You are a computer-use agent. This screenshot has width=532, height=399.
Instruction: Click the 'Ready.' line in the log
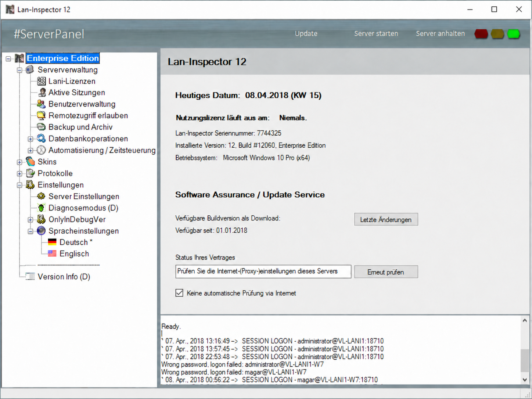(171, 326)
